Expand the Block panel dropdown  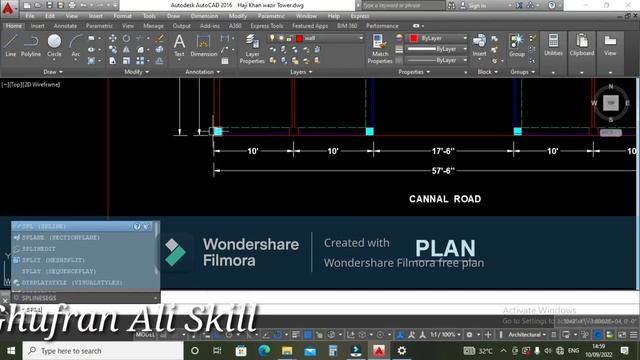[488, 72]
